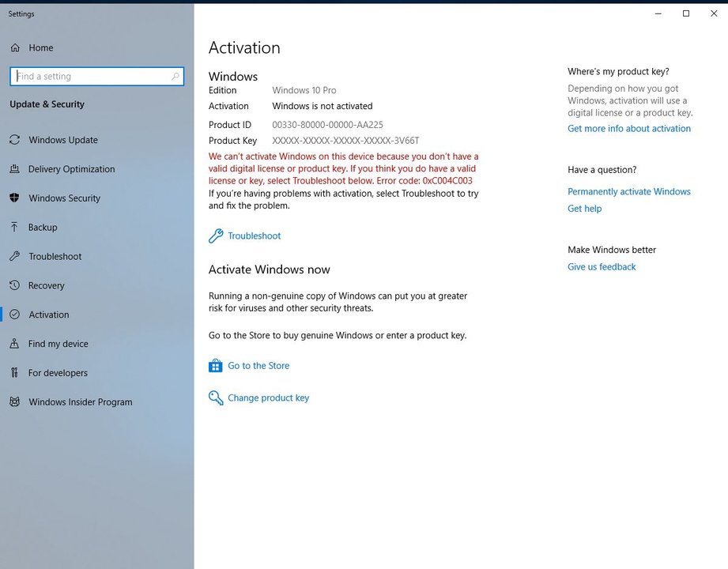Click the For developers tools icon
The image size is (728, 569).
point(15,373)
